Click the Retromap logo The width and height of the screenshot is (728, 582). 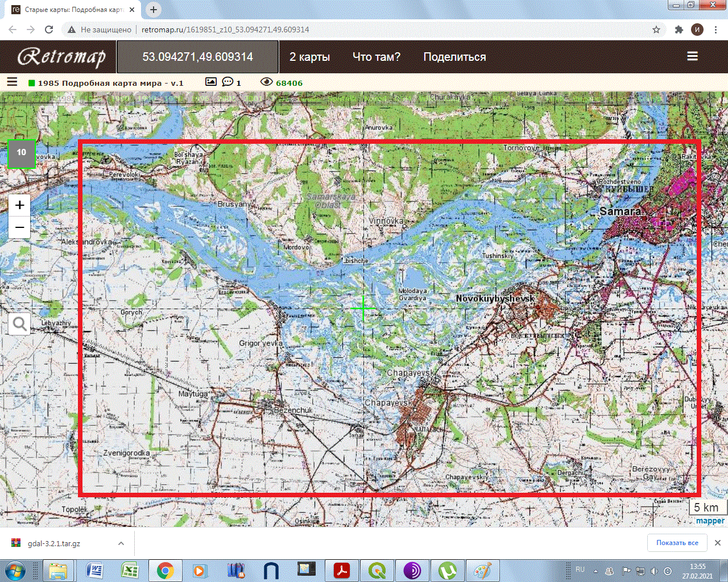[x=61, y=57]
